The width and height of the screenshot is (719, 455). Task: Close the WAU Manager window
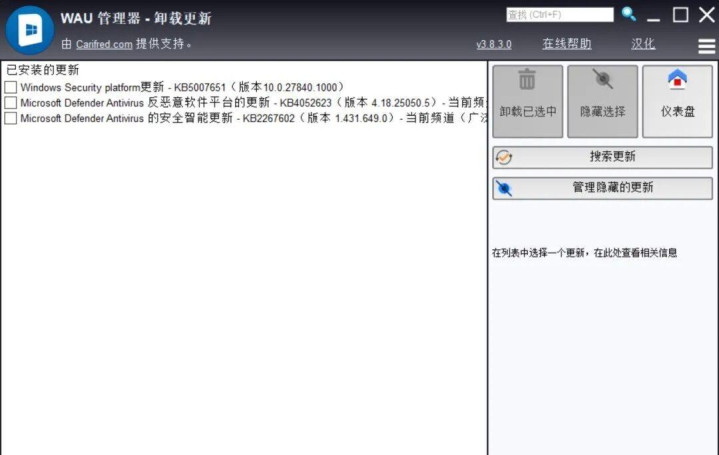pyautogui.click(x=707, y=15)
